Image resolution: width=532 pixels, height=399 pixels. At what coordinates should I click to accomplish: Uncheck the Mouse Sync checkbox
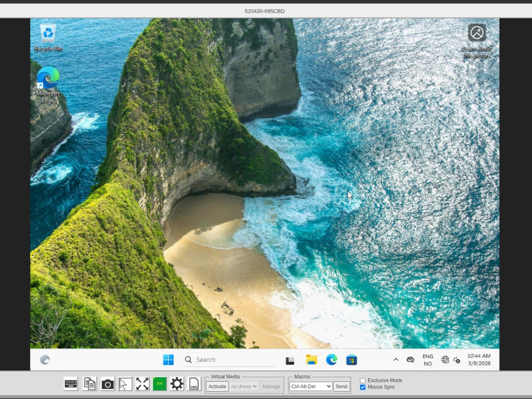point(363,387)
